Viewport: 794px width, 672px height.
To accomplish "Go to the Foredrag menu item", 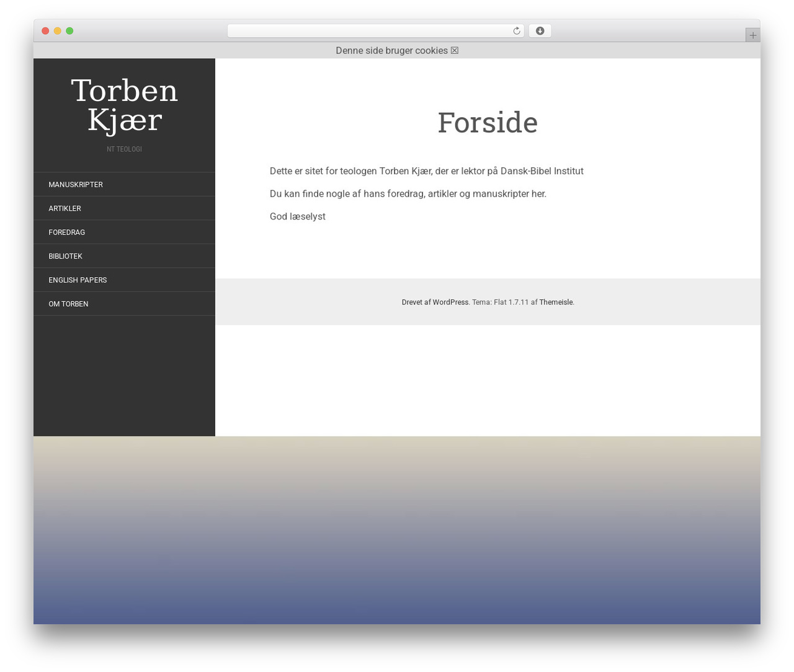I will coord(124,232).
